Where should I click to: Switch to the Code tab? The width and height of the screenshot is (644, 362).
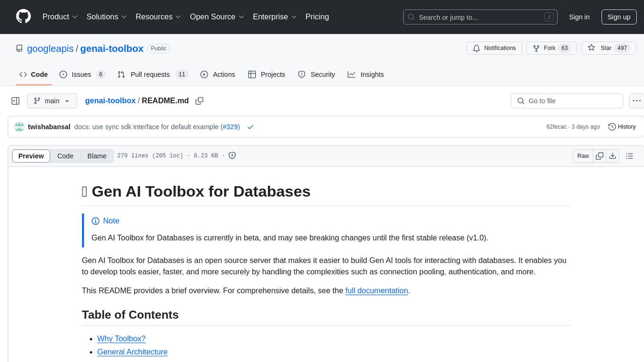(x=34, y=74)
